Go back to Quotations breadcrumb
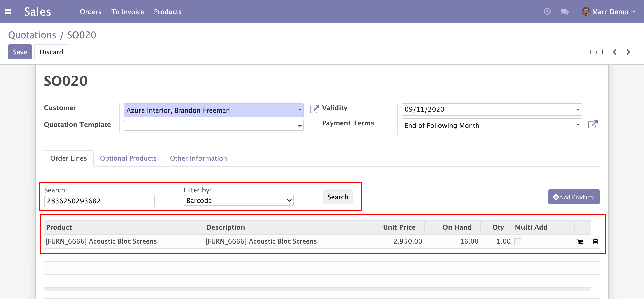This screenshot has width=644, height=299. pos(32,35)
